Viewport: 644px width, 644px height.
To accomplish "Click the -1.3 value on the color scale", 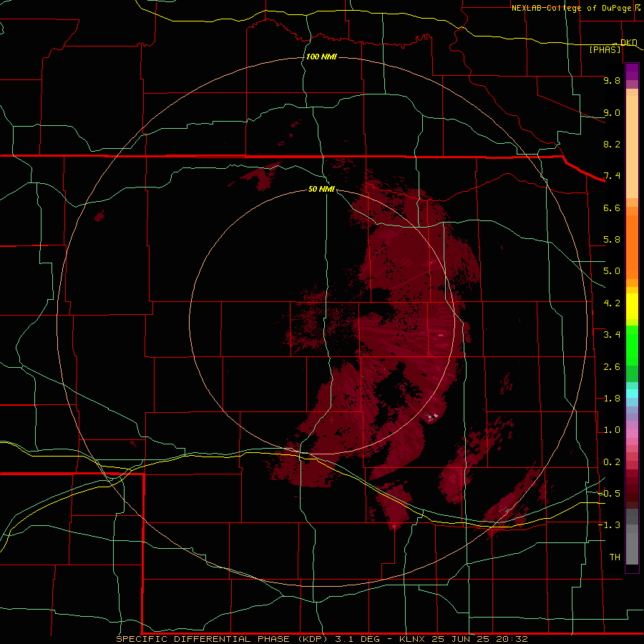I will (609, 525).
